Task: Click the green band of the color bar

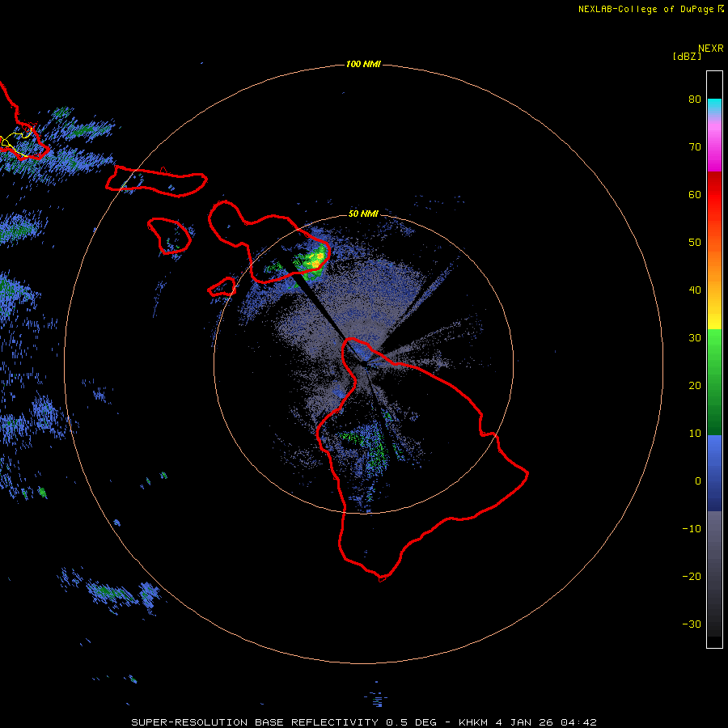Action: point(714,382)
